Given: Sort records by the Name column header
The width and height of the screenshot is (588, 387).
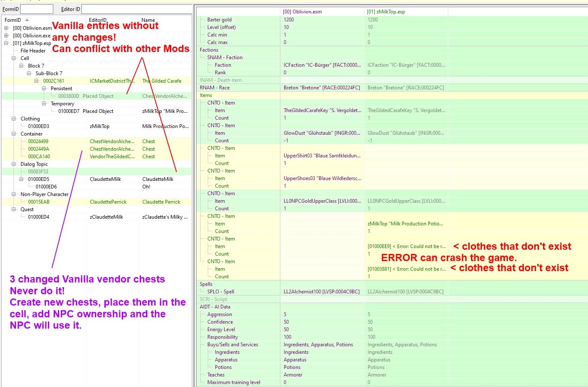Looking at the screenshot, I should click(148, 20).
